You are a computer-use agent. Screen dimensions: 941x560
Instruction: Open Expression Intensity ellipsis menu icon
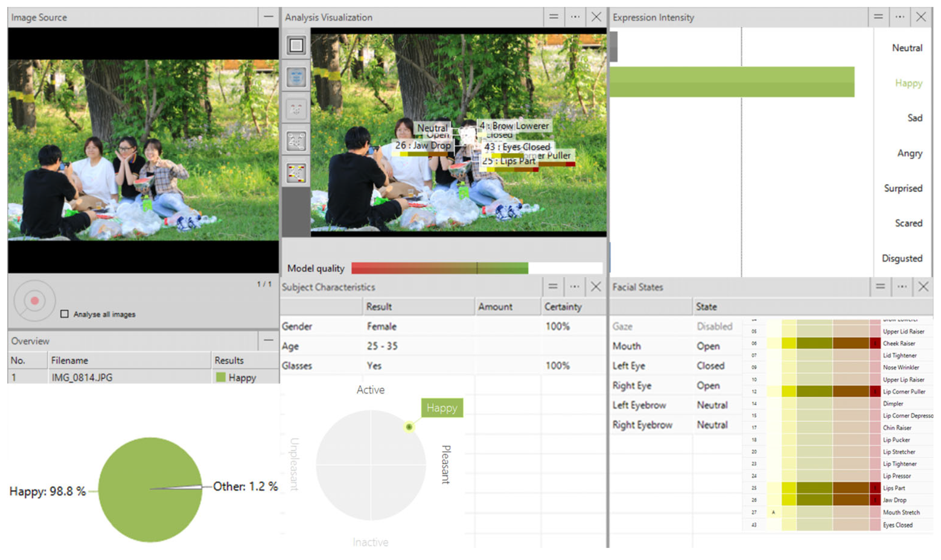tap(899, 17)
